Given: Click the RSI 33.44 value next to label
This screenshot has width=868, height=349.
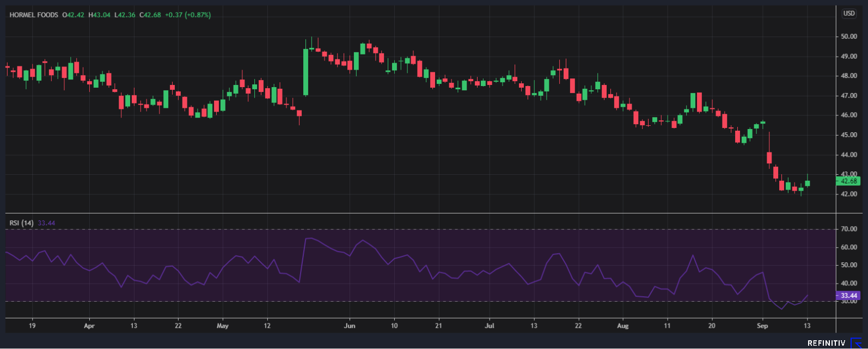Looking at the screenshot, I should pyautogui.click(x=46, y=223).
